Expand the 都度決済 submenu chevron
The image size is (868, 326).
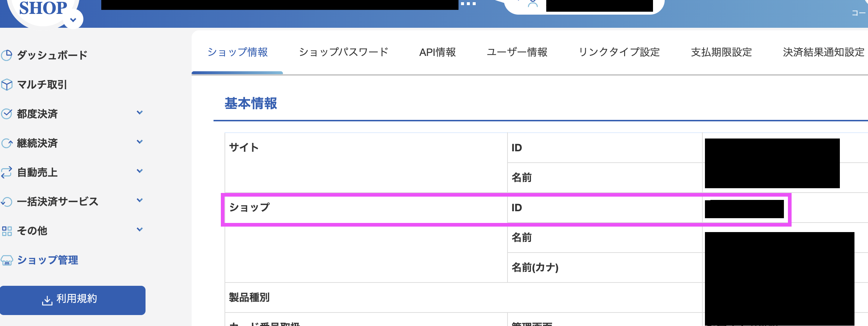pos(139,113)
